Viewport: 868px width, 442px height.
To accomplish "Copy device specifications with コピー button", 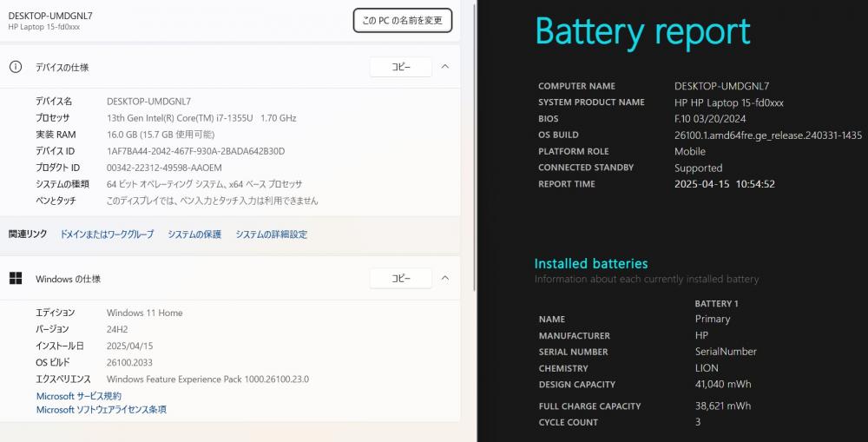I will click(x=401, y=67).
